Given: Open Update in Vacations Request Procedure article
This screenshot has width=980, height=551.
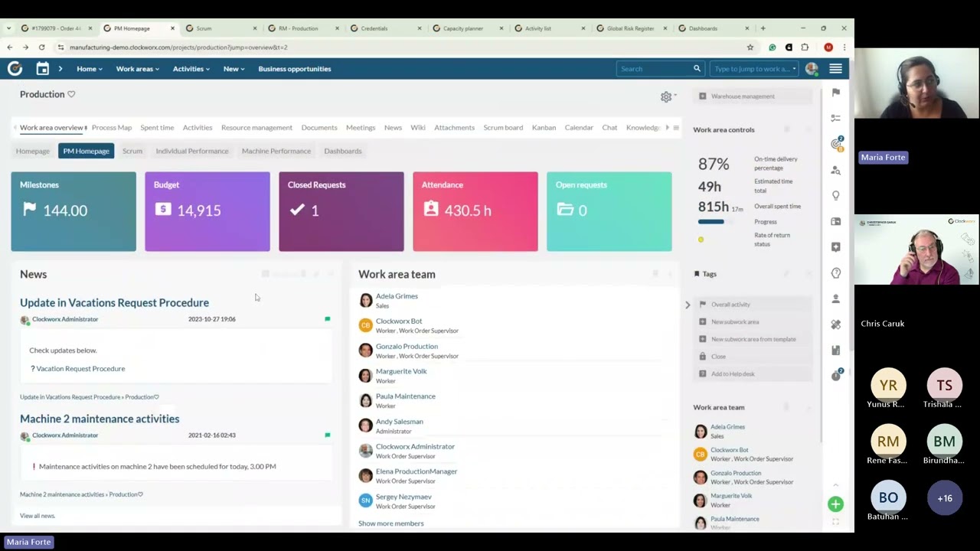Looking at the screenshot, I should point(114,303).
